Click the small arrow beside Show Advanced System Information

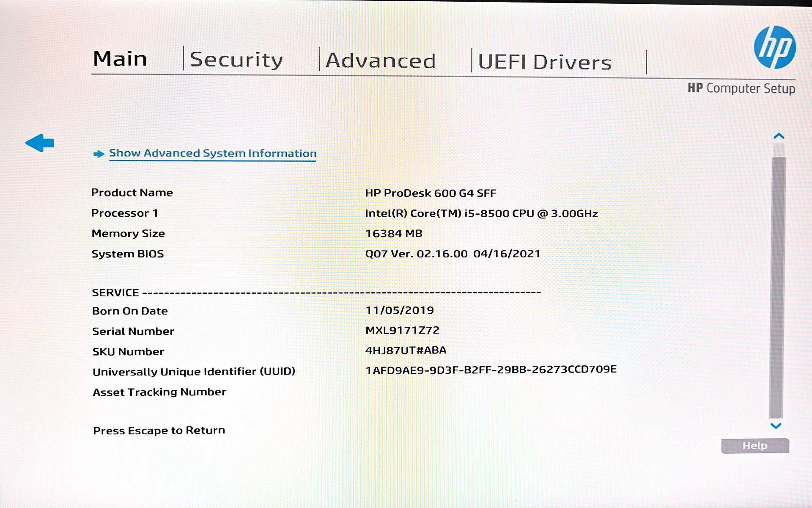99,154
